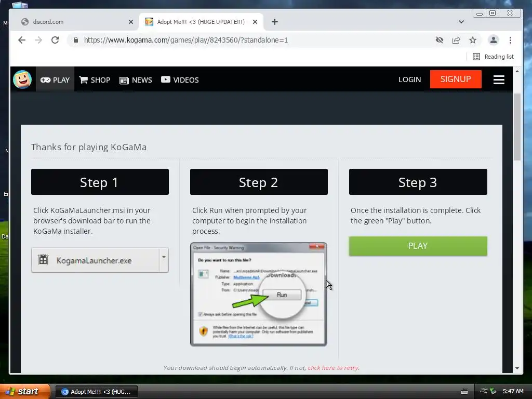Click the browser forward arrow
The image size is (532, 399).
coord(38,40)
